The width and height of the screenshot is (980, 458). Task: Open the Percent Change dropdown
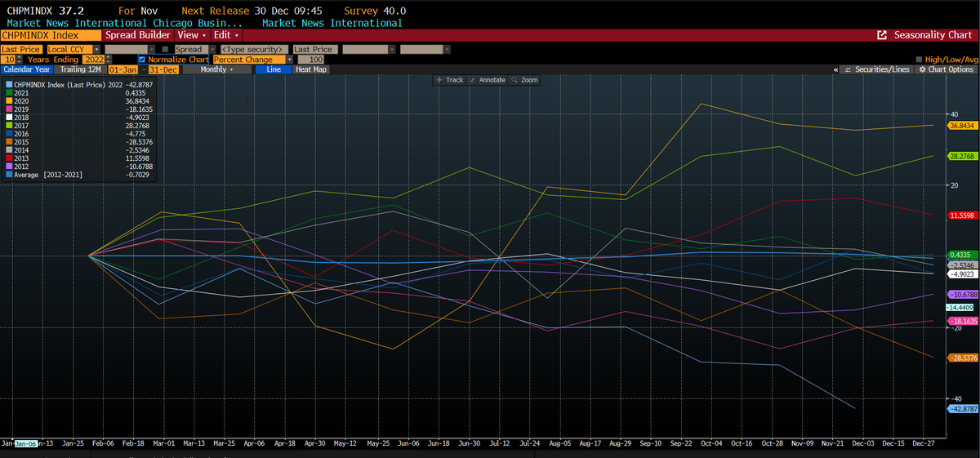coord(289,60)
